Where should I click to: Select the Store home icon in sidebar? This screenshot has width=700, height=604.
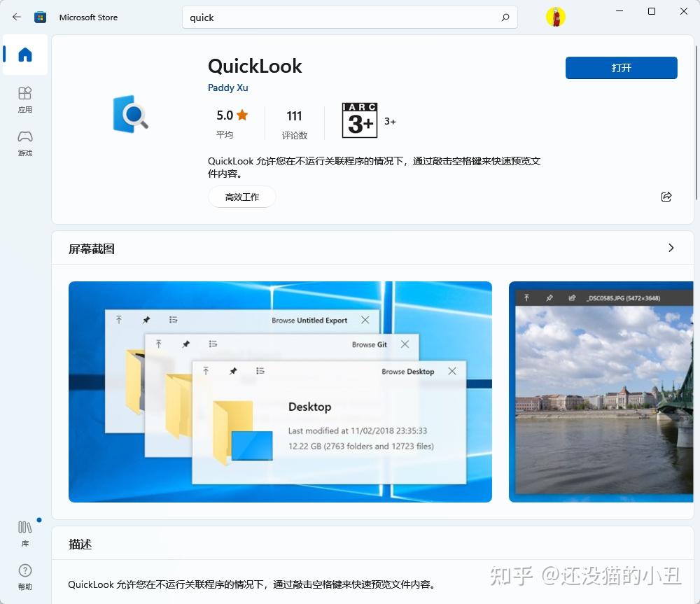pyautogui.click(x=24, y=55)
